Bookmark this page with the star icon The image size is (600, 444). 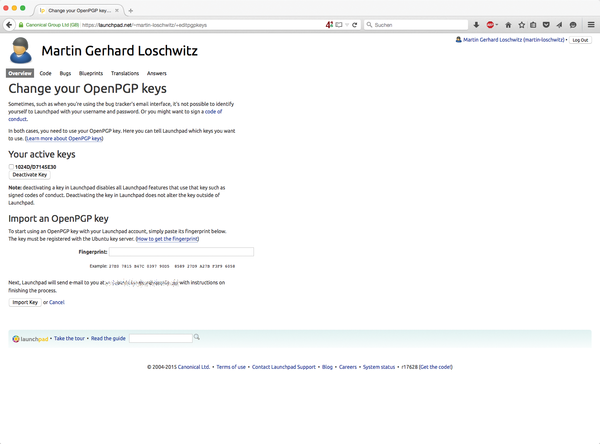pos(521,25)
